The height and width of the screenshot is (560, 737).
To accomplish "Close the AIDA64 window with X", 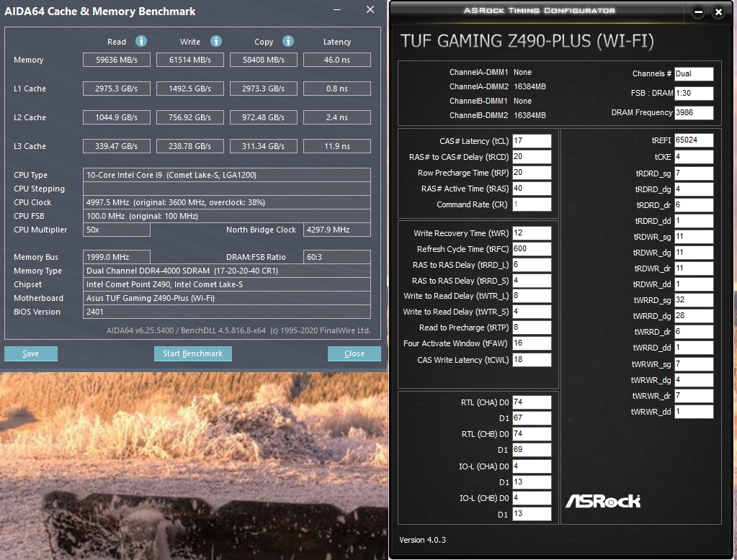I will (370, 10).
